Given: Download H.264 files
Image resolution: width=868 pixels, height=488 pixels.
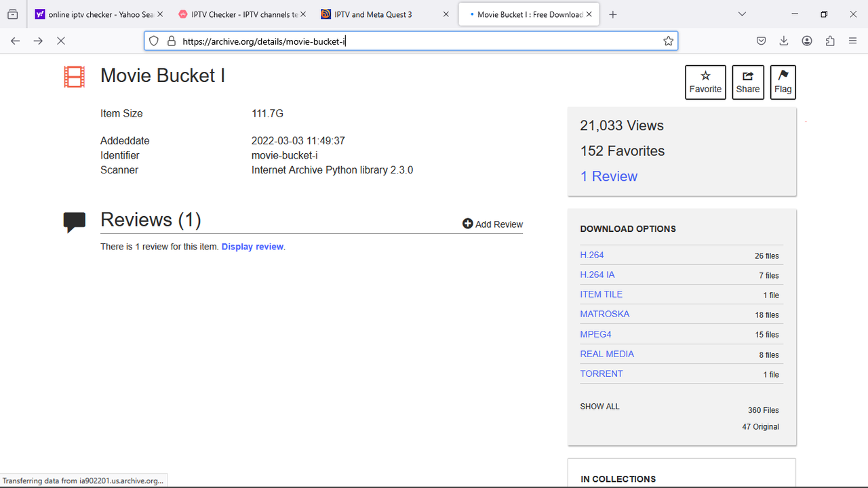Looking at the screenshot, I should pyautogui.click(x=592, y=255).
